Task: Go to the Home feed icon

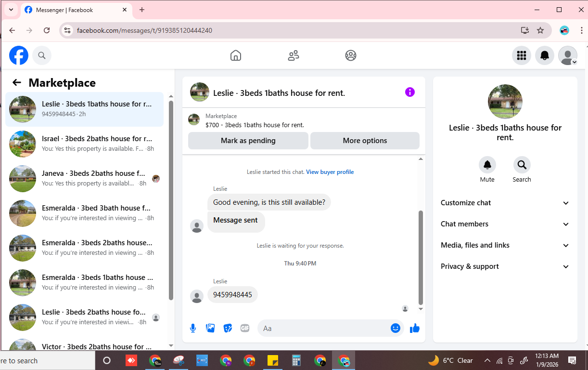Action: (236, 55)
